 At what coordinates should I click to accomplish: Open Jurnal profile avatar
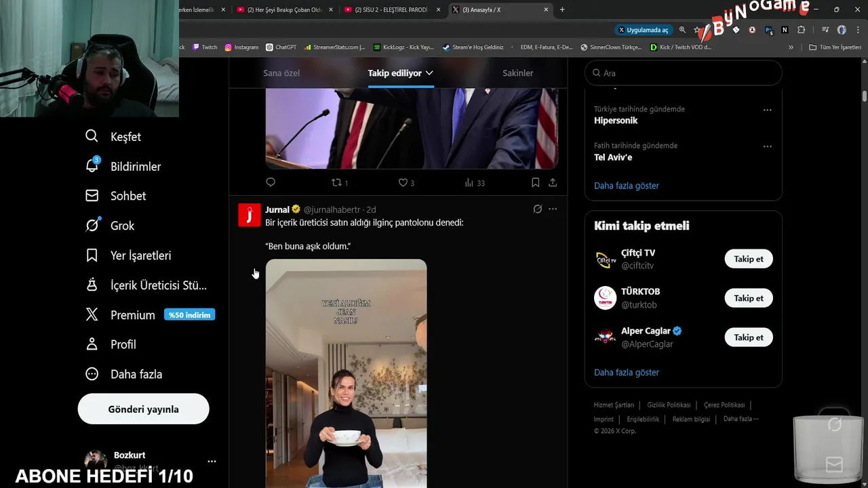coord(250,215)
